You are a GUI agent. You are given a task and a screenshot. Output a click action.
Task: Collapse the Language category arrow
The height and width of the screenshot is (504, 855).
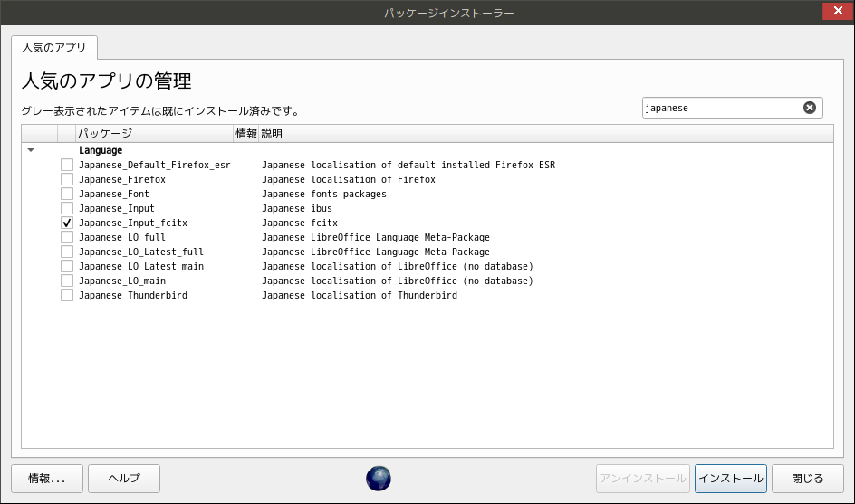click(31, 150)
